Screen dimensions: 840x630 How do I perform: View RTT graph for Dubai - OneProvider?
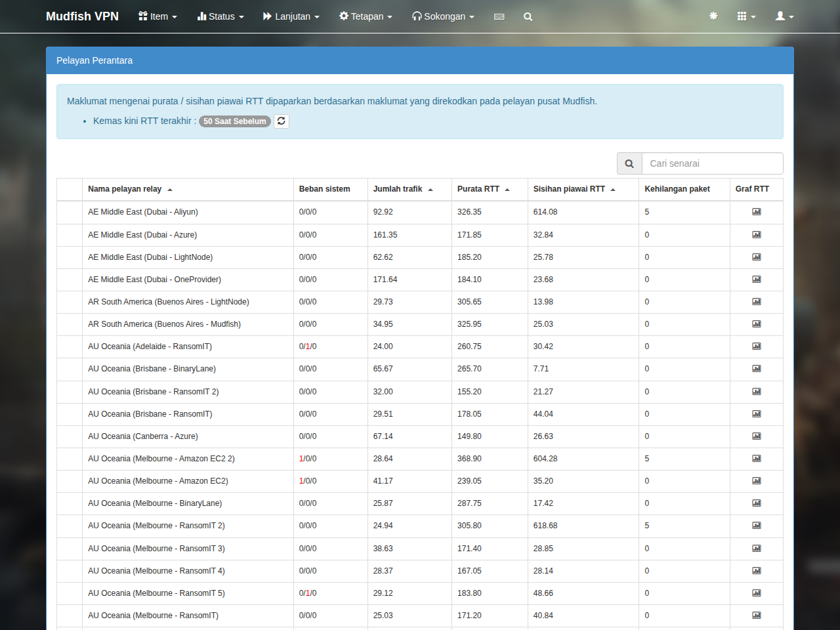757,280
